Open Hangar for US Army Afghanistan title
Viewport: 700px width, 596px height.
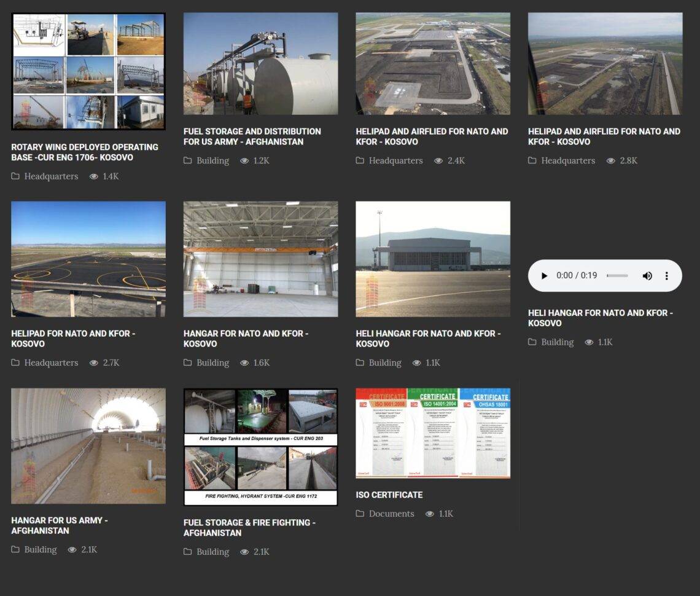(x=60, y=525)
